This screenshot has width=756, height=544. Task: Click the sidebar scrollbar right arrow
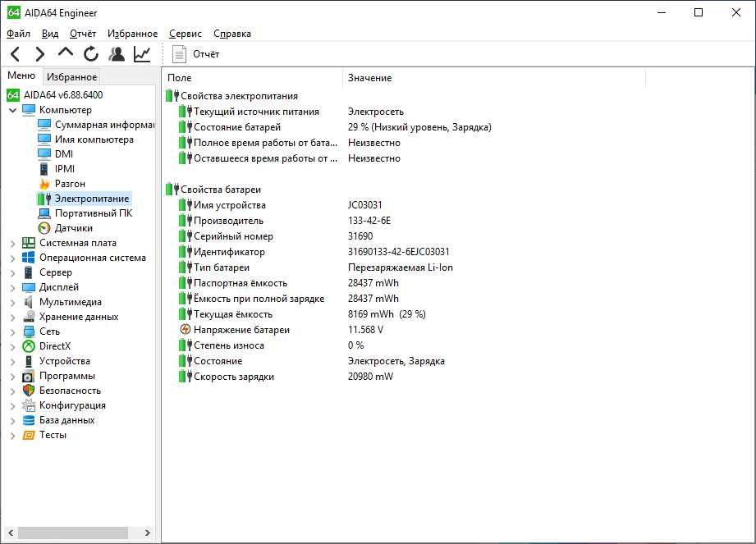tap(148, 533)
